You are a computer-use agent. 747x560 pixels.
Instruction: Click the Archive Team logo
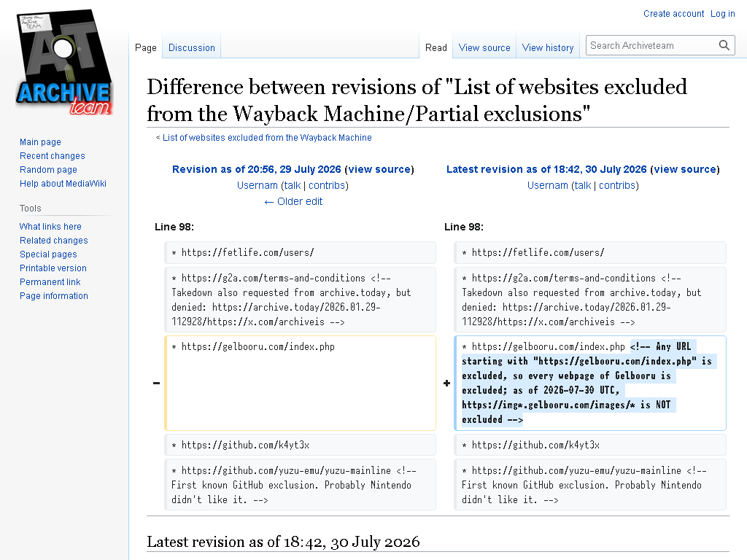coord(64,63)
